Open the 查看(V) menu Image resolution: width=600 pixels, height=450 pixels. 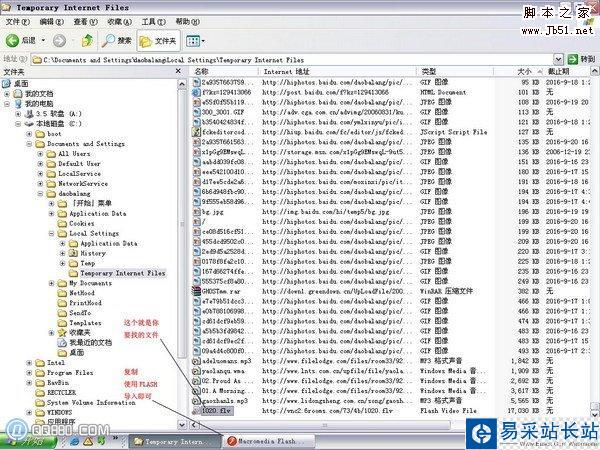[86, 22]
